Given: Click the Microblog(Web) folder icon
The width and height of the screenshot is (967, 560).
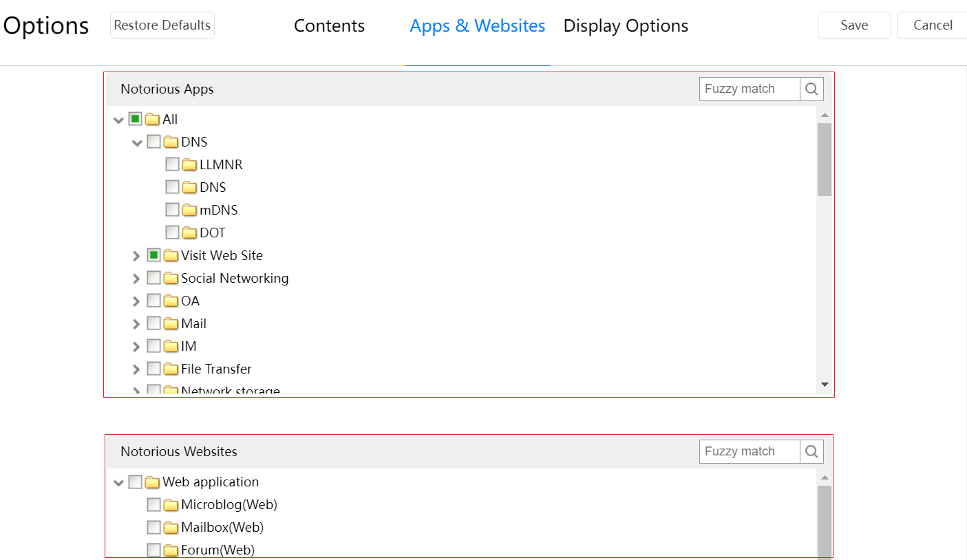Looking at the screenshot, I should (x=171, y=506).
